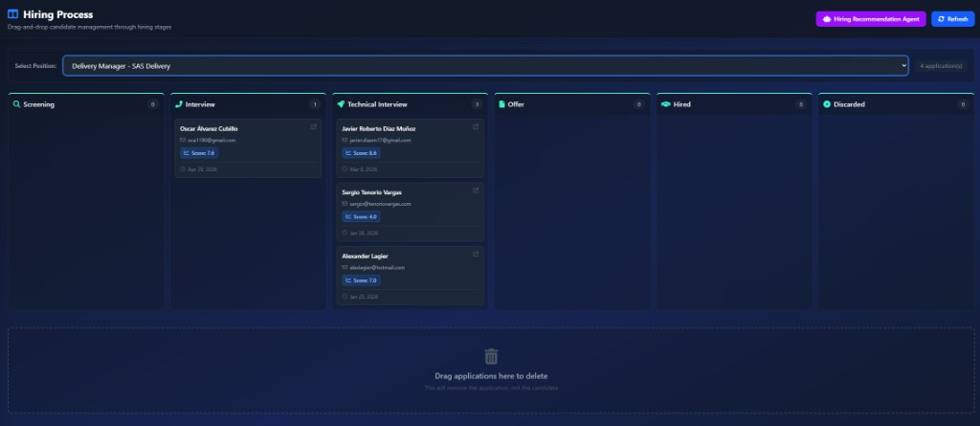The height and width of the screenshot is (426, 980).
Task: Click email sergio@tenoriovargas.com
Action: pos(380,204)
